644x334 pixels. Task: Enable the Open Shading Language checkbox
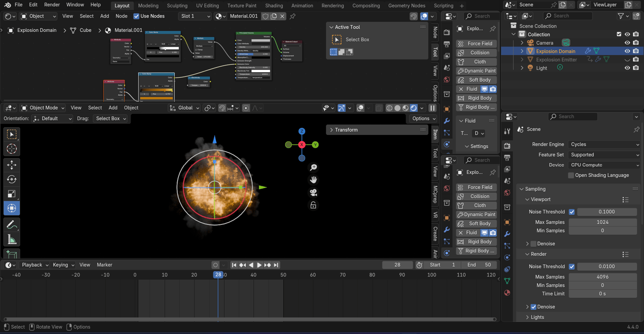pos(571,175)
